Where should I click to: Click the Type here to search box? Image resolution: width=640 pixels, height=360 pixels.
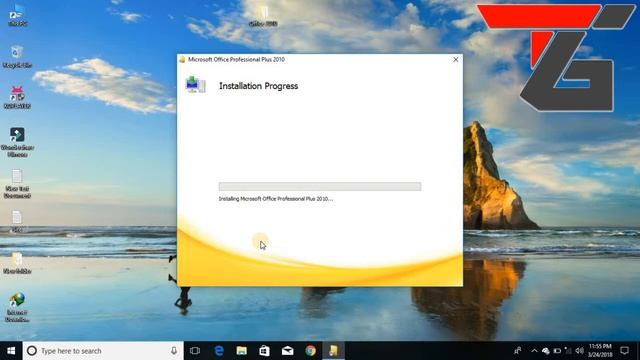103,351
